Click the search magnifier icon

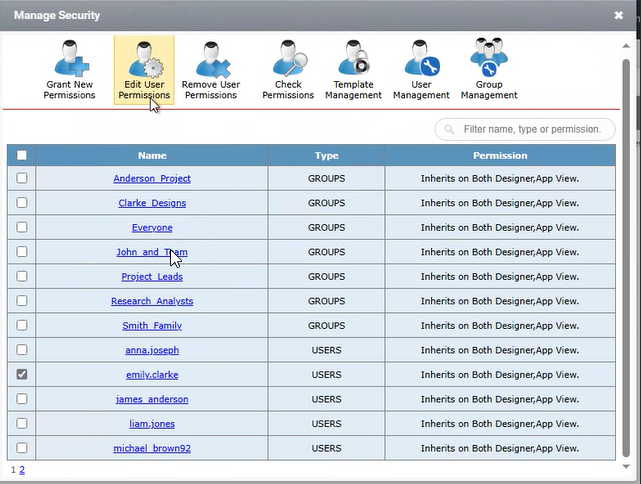point(449,130)
